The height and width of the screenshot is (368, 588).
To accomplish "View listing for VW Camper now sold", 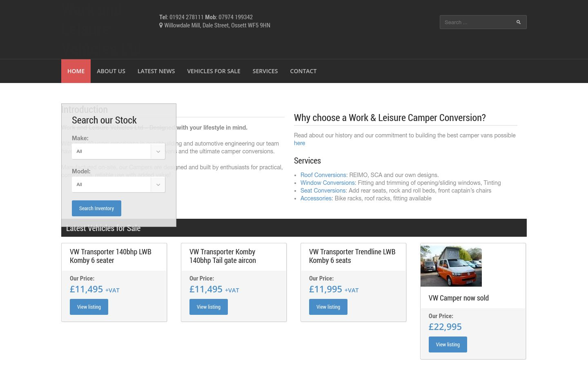I will [x=448, y=345].
